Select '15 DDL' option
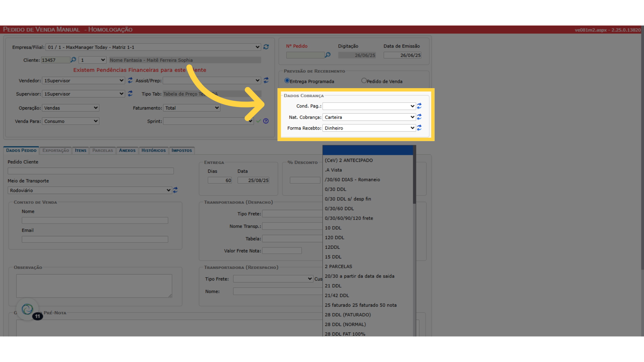This screenshot has height=362, width=644. (368, 257)
